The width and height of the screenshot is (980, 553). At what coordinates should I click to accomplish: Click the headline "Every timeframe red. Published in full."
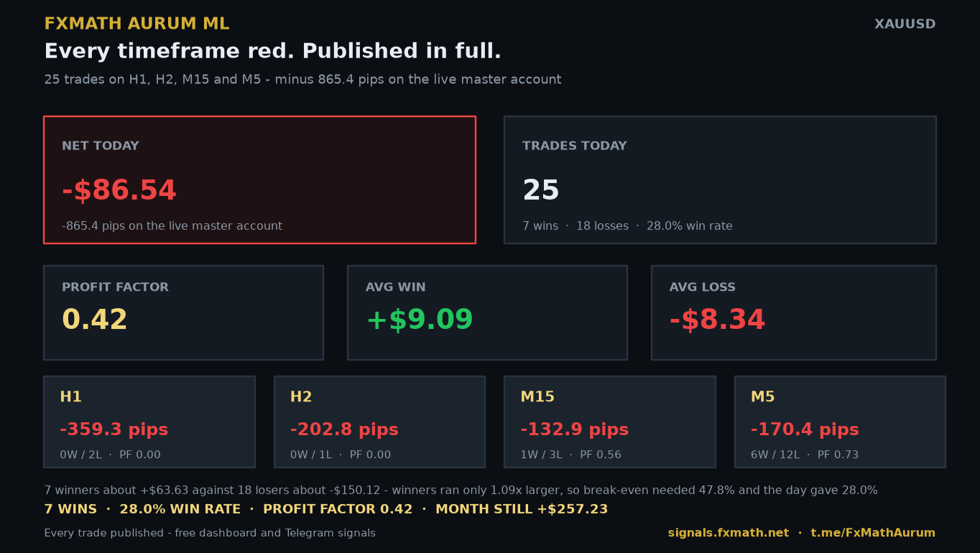[x=273, y=52]
